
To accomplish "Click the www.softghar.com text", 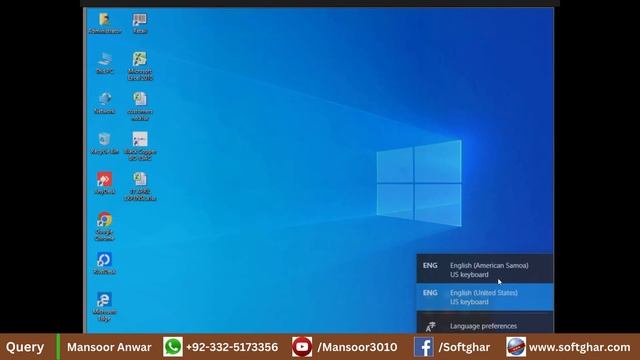I will coord(580,347).
